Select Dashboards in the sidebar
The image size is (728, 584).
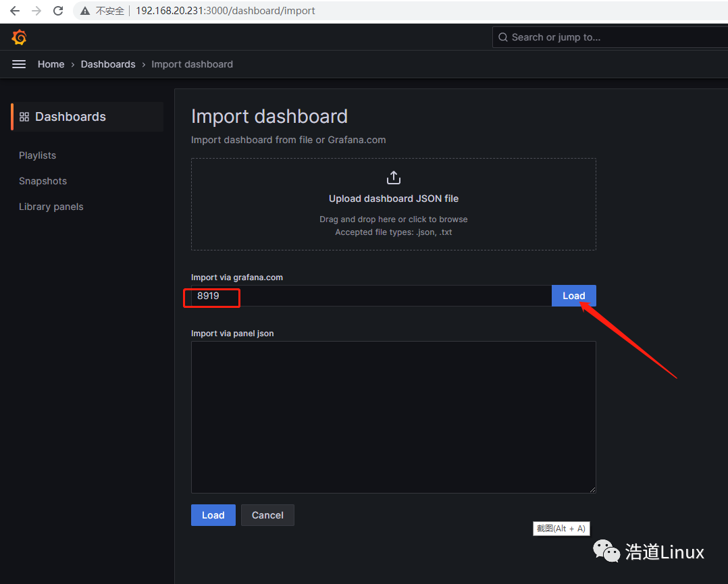coord(87,117)
